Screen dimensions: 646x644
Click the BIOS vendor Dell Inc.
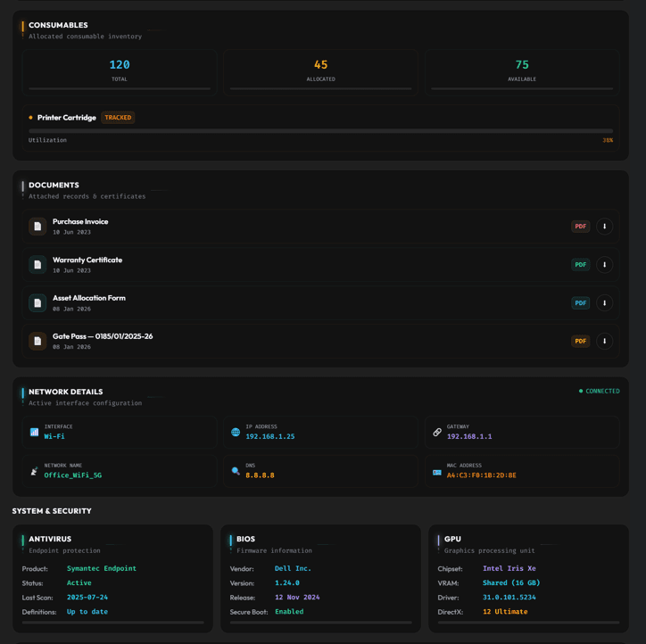coord(293,568)
